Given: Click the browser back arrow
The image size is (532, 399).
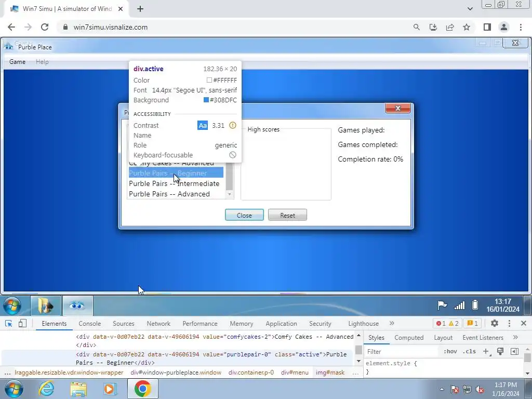Looking at the screenshot, I should pyautogui.click(x=11, y=27).
